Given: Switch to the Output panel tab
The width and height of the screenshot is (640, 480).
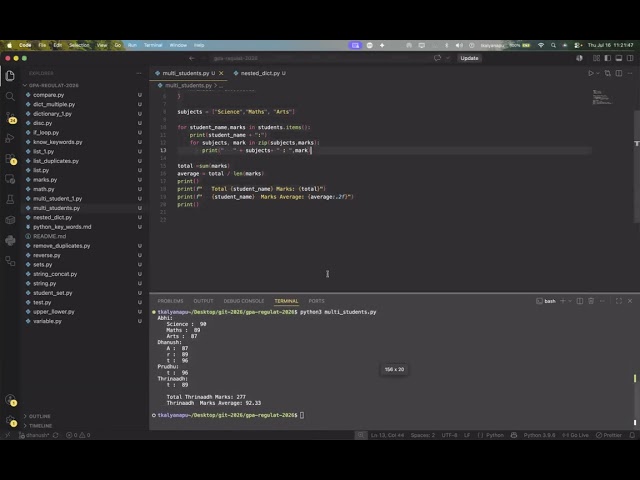Looking at the screenshot, I should pos(203,301).
